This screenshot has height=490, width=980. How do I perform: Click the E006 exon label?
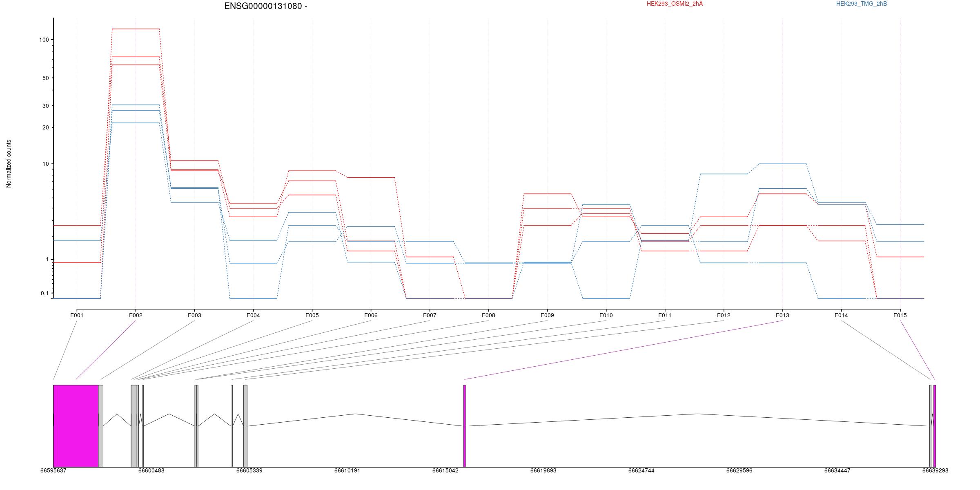point(371,315)
